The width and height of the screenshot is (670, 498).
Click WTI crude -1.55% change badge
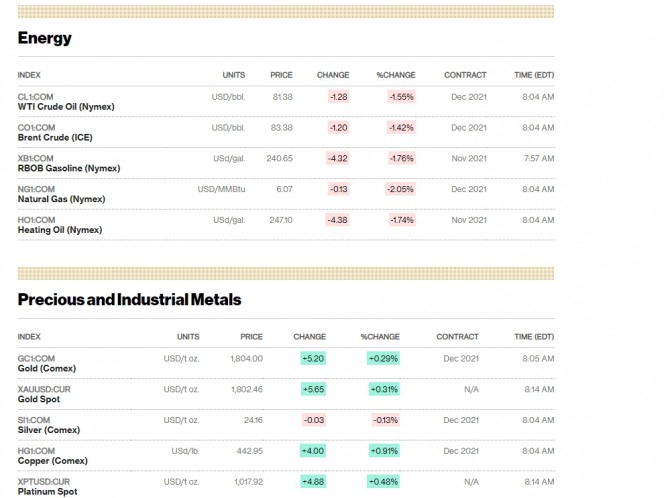click(400, 97)
